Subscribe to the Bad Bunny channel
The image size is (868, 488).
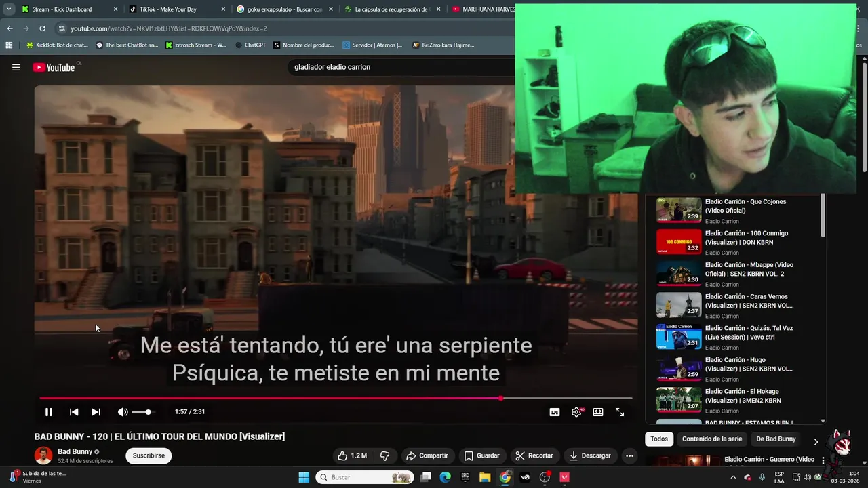coord(149,455)
